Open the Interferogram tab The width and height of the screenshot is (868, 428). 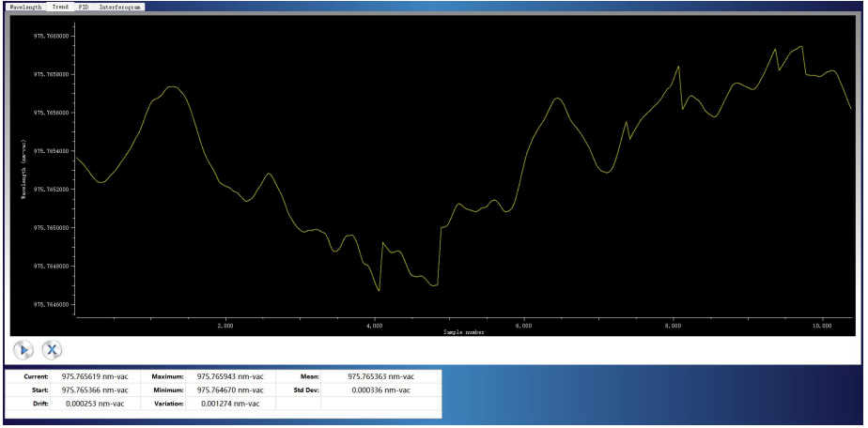click(x=119, y=8)
